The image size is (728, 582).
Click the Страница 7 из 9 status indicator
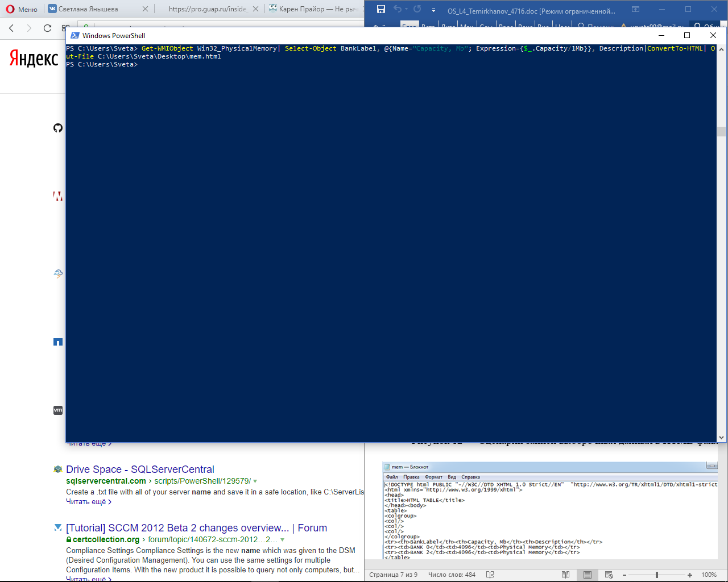[x=393, y=575]
